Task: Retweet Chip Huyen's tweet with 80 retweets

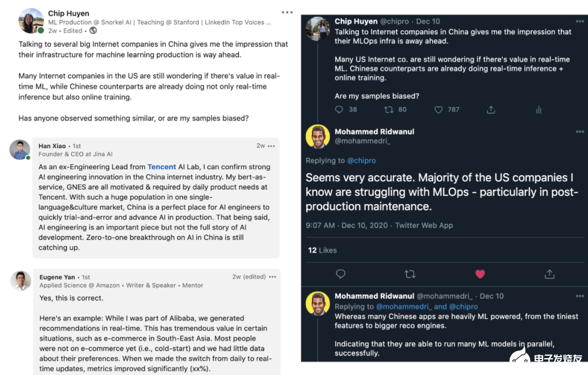Action: [x=389, y=110]
